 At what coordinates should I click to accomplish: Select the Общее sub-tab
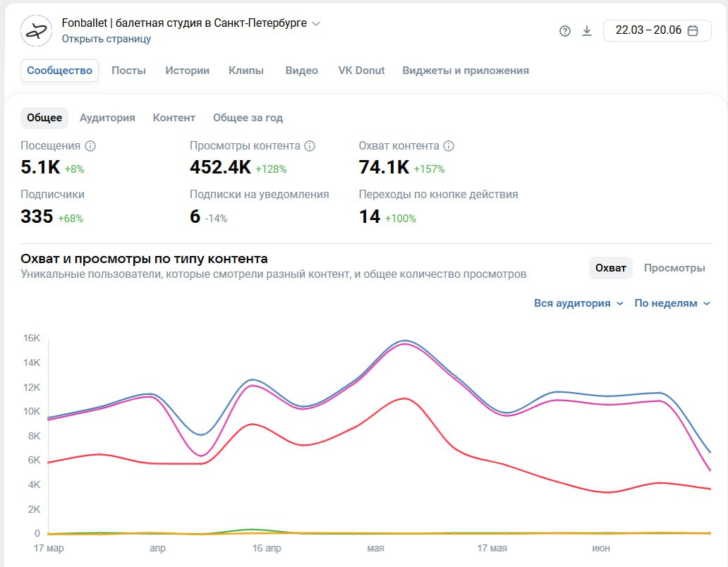point(44,118)
